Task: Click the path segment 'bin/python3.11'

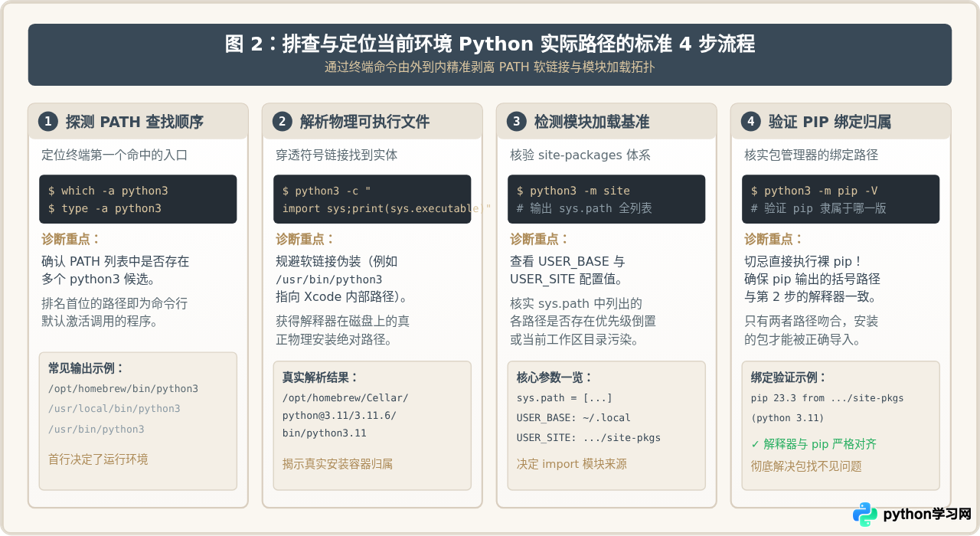Action: [x=325, y=433]
